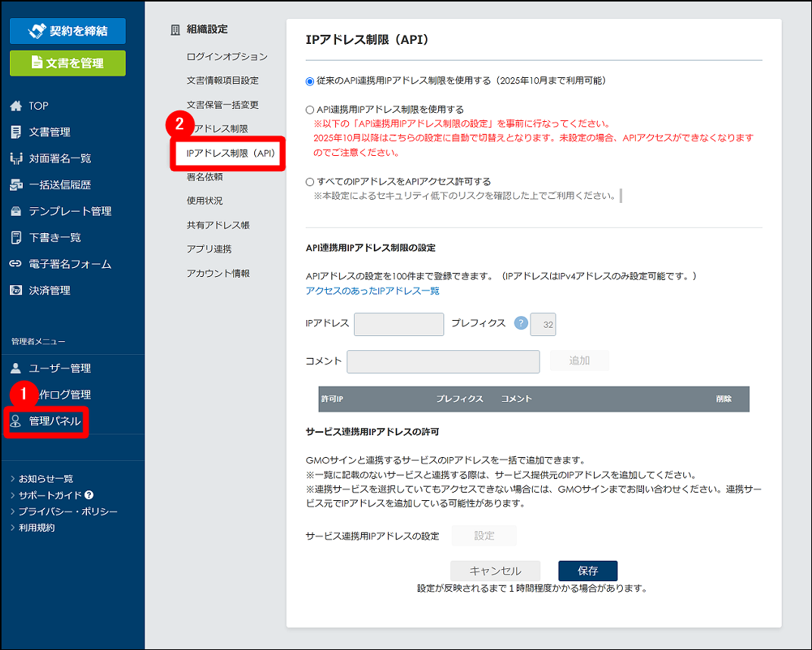Select アプリ連携 in 組織設定

tap(209, 249)
